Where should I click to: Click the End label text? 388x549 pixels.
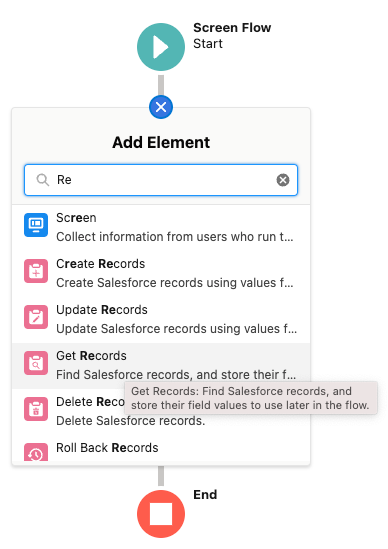(205, 494)
